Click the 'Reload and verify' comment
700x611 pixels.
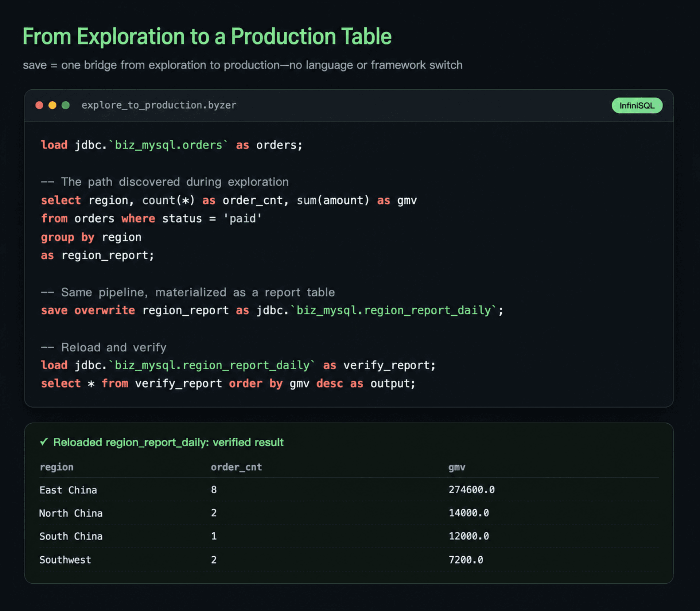tap(104, 347)
